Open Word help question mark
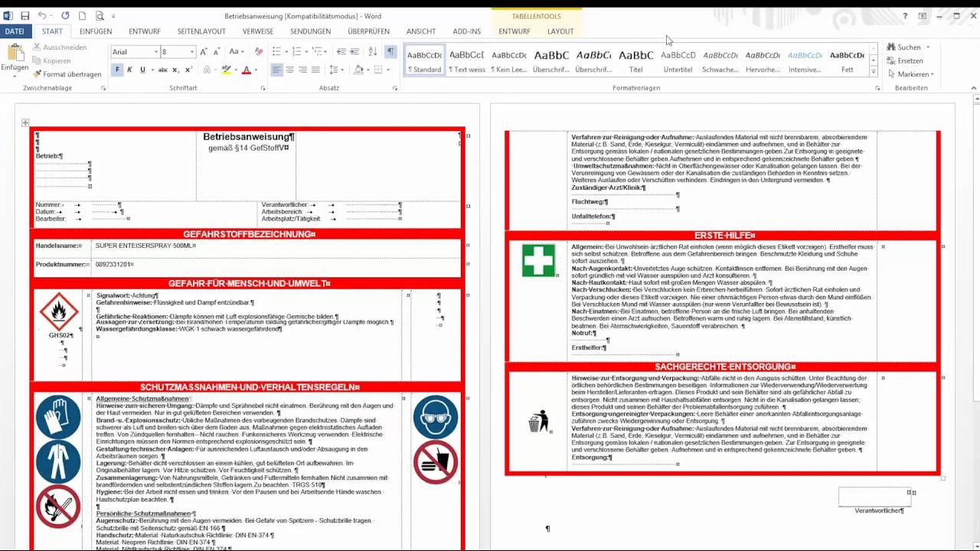This screenshot has width=980, height=551. point(905,15)
